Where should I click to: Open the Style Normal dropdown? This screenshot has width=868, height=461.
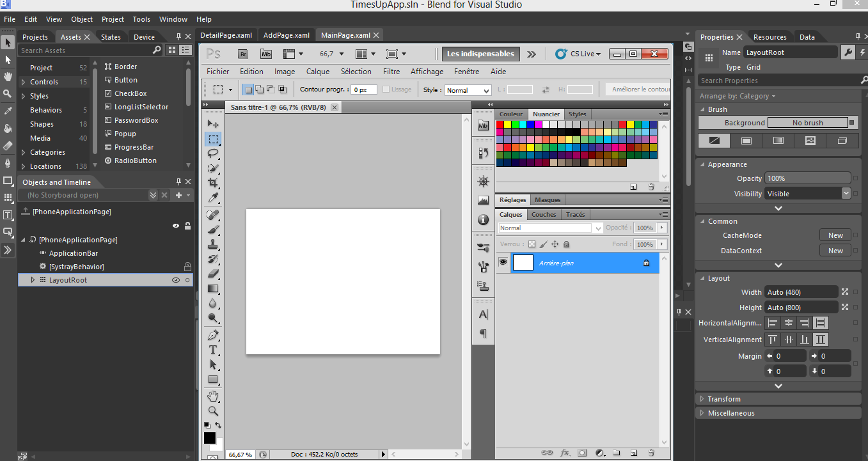467,90
